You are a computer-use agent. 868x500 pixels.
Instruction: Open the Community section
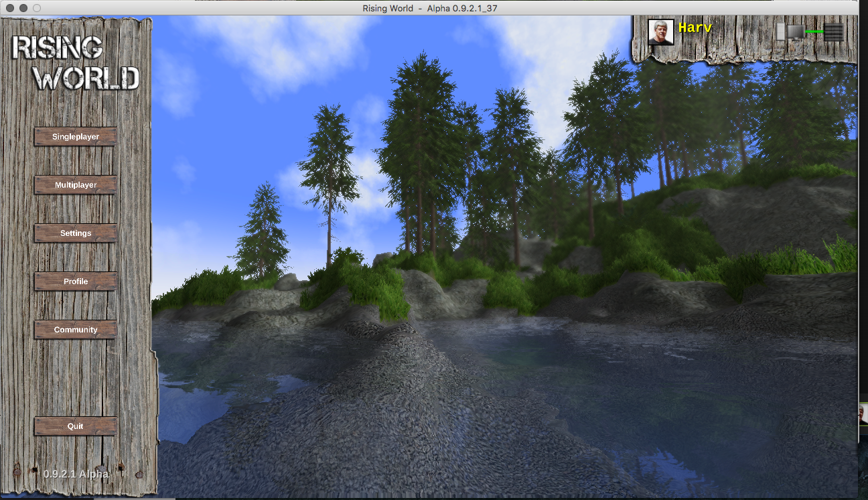(x=76, y=330)
